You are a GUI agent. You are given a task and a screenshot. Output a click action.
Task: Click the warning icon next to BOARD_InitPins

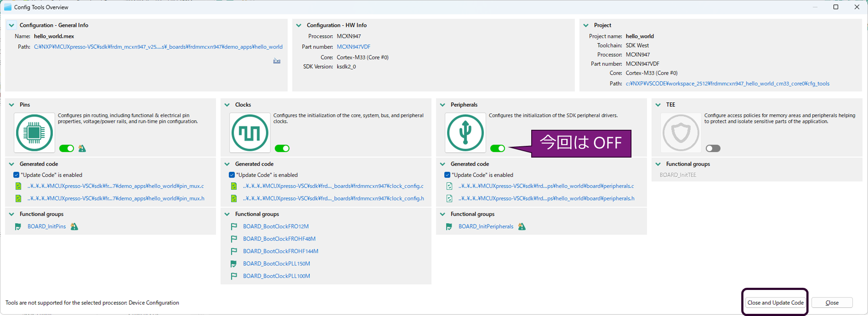tap(74, 227)
